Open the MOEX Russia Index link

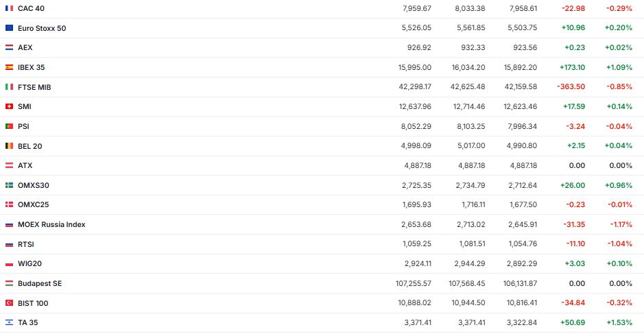[x=51, y=224]
